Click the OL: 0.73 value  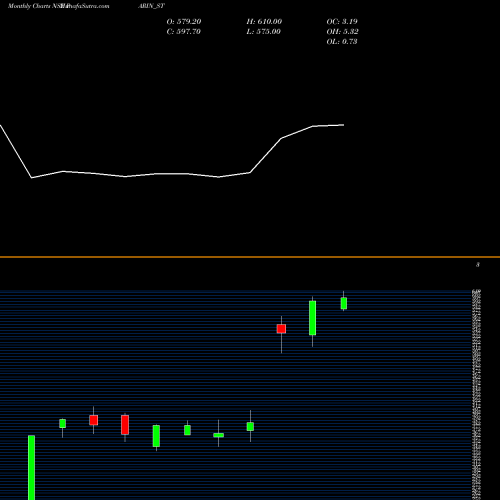pos(342,42)
